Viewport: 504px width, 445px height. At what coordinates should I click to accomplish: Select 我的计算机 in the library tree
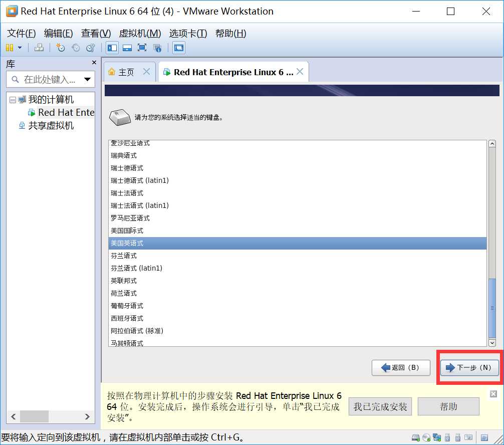51,99
